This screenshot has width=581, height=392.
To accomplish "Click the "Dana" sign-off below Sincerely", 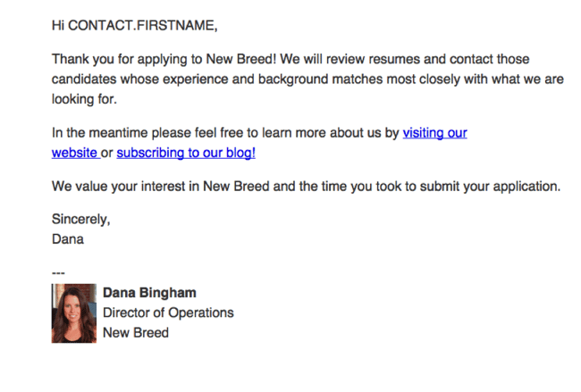I will pos(67,238).
